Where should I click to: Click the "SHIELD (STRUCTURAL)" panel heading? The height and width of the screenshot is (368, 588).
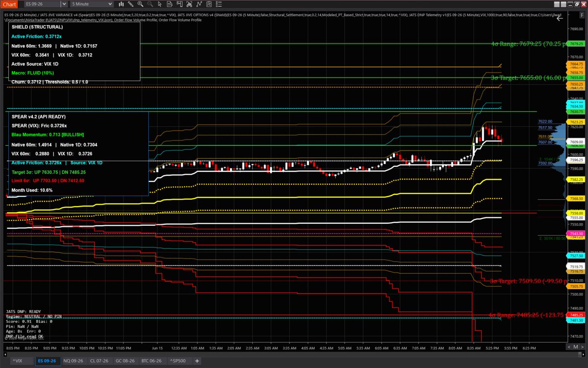point(37,27)
